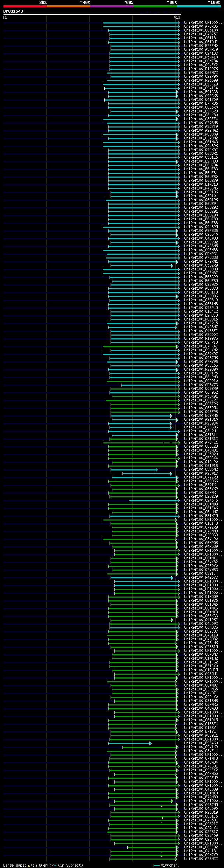The image size is (224, 868).
Task: Select the UniRef100_B9S460 label
Action: [x=201, y=743]
